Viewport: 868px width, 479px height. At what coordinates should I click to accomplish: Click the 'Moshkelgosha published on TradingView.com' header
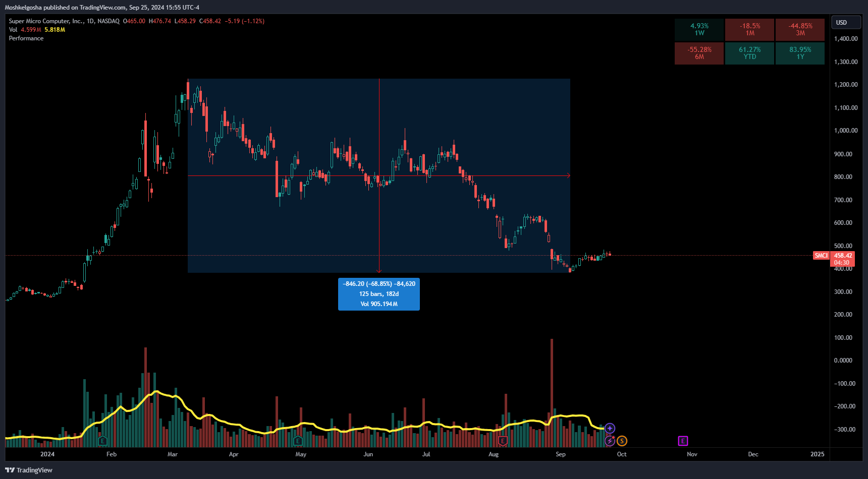(66, 8)
